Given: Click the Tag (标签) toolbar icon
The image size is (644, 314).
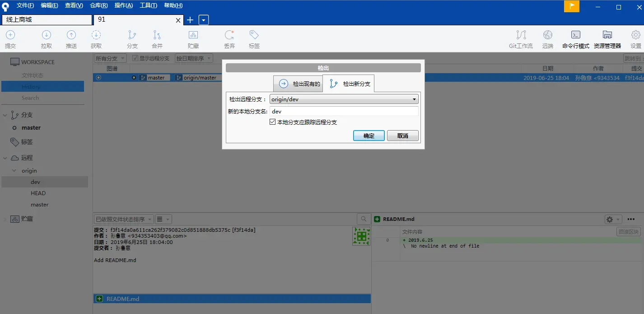Looking at the screenshot, I should pos(254,35).
